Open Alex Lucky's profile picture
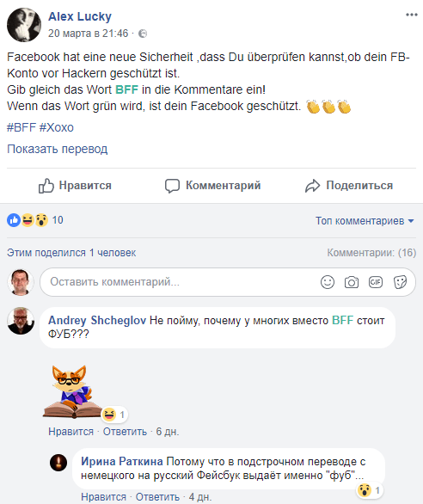Image resolution: width=423 pixels, height=504 pixels. click(x=24, y=25)
